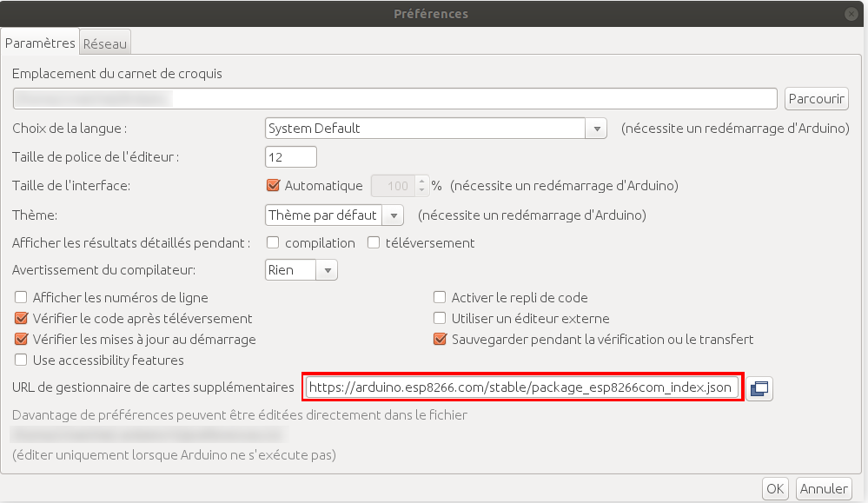Close the Préférences dialog window
Screen dimensions: 868x503
pos(851,14)
